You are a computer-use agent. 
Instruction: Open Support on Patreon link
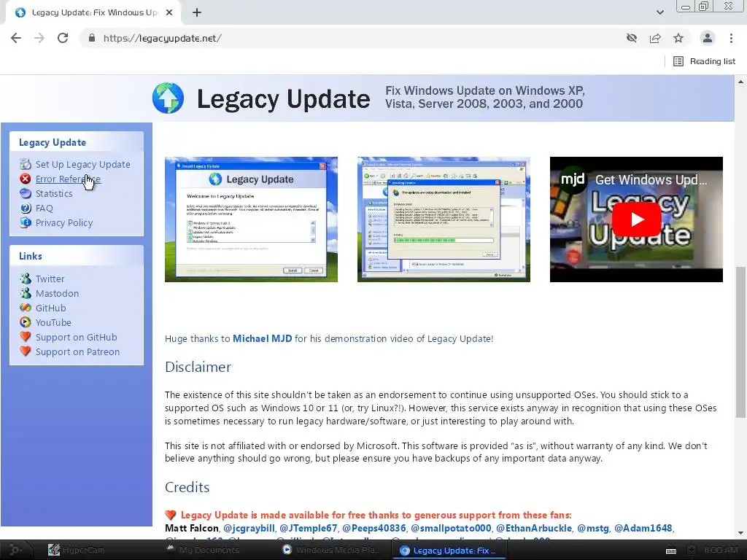tap(77, 352)
